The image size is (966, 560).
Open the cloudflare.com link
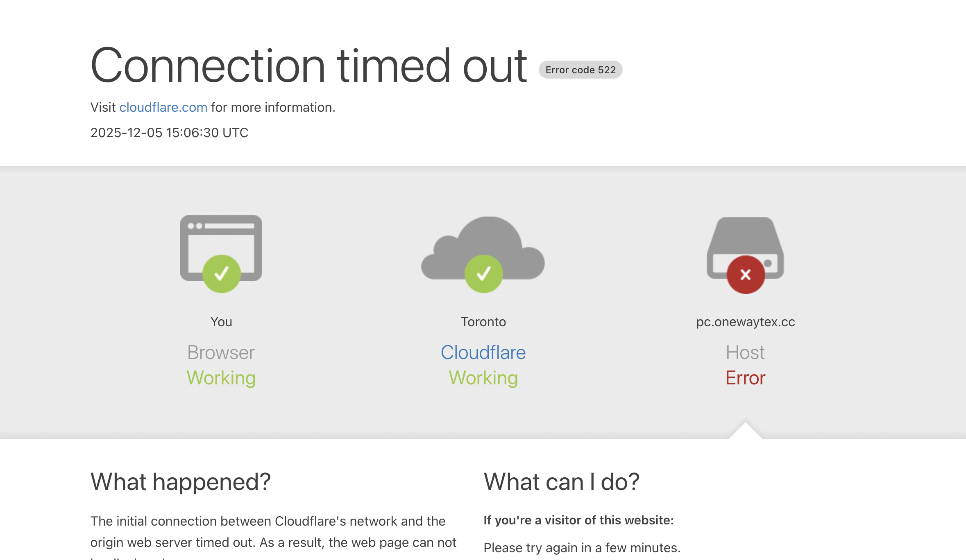click(x=163, y=107)
